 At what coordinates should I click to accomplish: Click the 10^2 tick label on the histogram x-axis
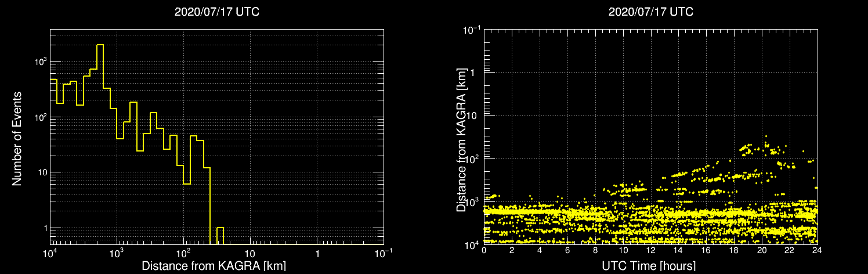[x=184, y=254]
